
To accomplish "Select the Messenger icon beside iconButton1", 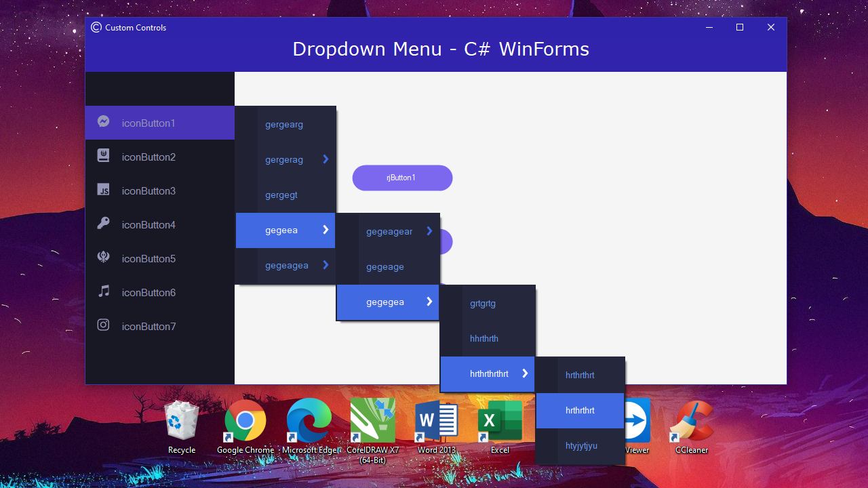I will 103,122.
